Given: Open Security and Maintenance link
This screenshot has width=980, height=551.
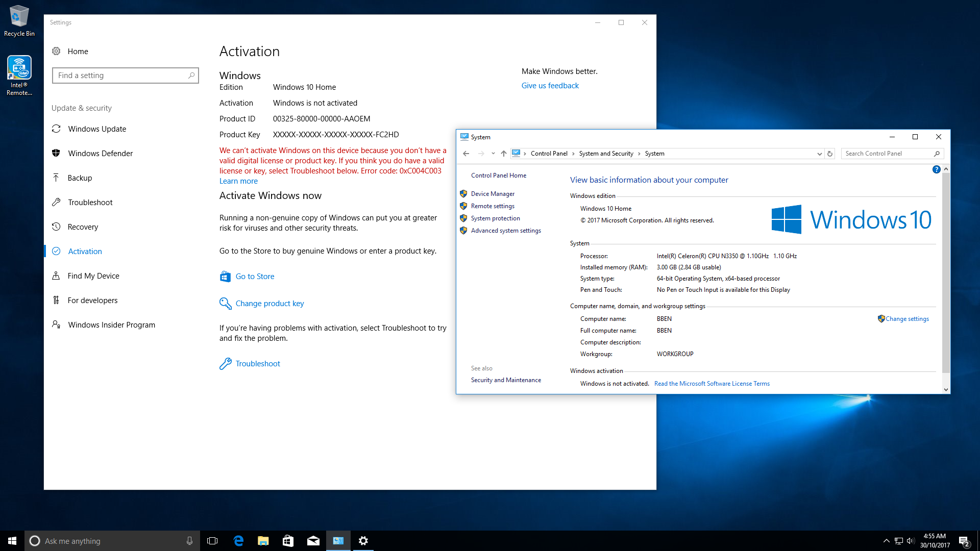Looking at the screenshot, I should 506,380.
